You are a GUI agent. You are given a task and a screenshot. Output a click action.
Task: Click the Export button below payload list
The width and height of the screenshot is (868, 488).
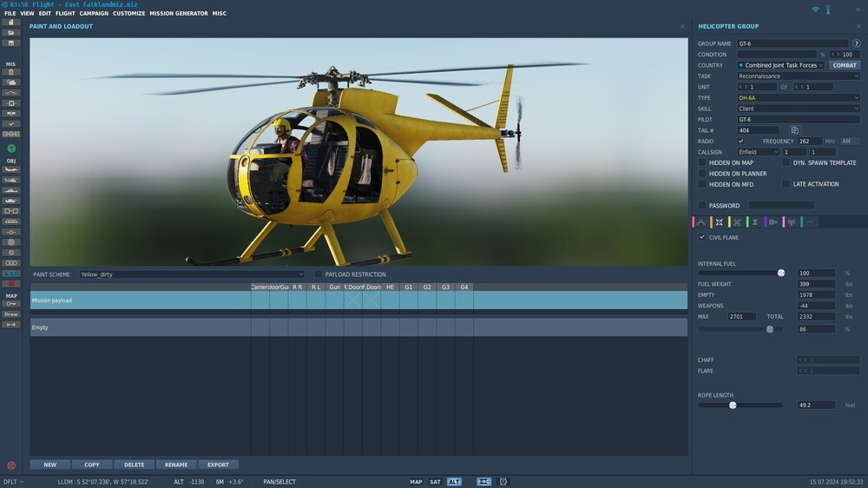(218, 465)
